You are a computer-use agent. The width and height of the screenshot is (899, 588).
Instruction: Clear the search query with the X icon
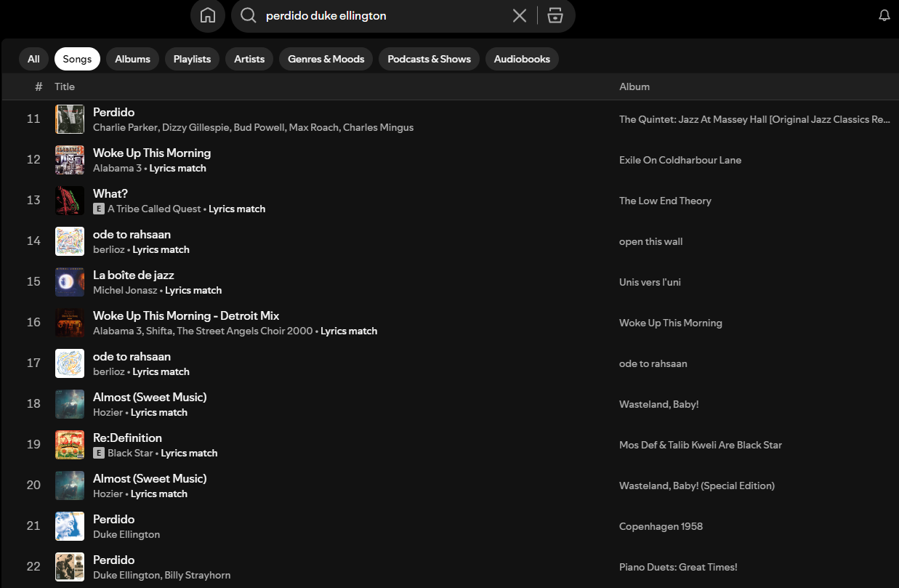(x=519, y=15)
